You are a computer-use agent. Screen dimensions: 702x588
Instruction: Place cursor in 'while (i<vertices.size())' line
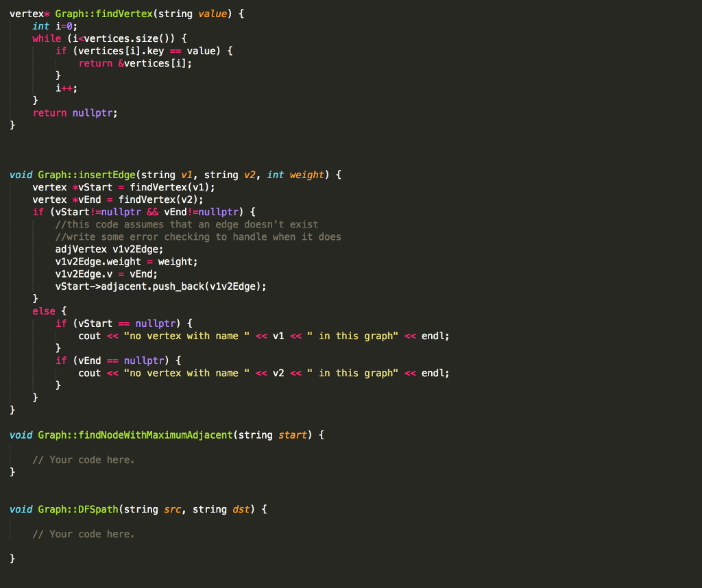click(110, 38)
